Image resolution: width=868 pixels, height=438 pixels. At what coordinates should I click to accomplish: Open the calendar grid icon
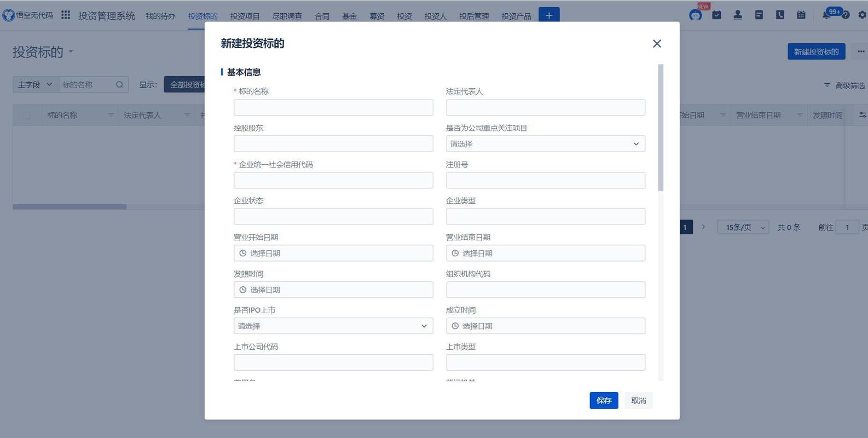(801, 15)
